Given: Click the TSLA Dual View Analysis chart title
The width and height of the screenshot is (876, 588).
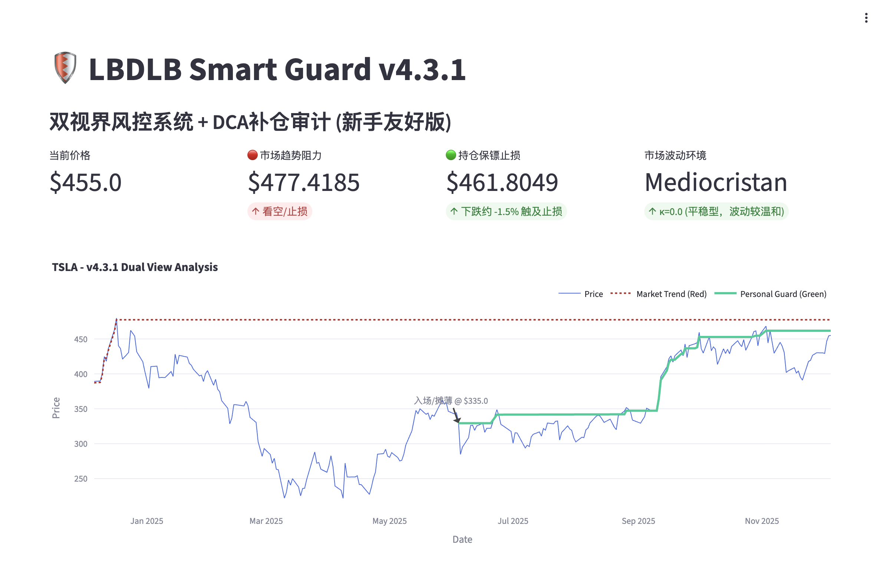Looking at the screenshot, I should [135, 267].
